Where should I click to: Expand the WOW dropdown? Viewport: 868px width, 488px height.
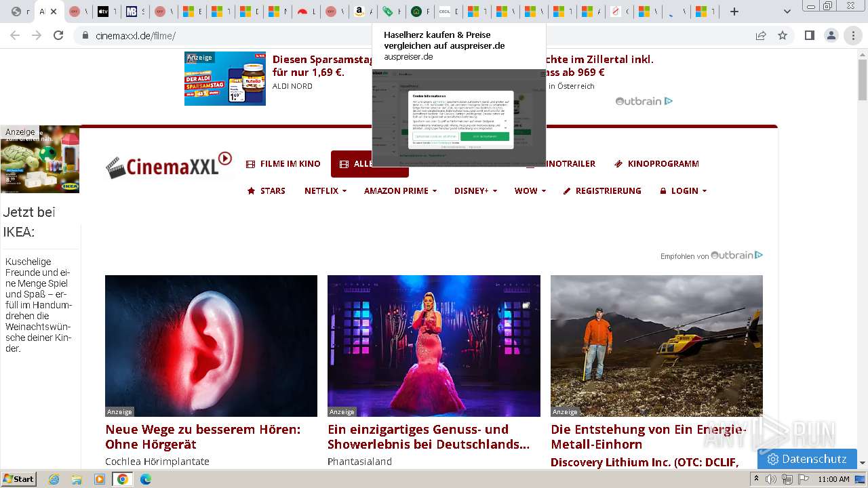[530, 191]
